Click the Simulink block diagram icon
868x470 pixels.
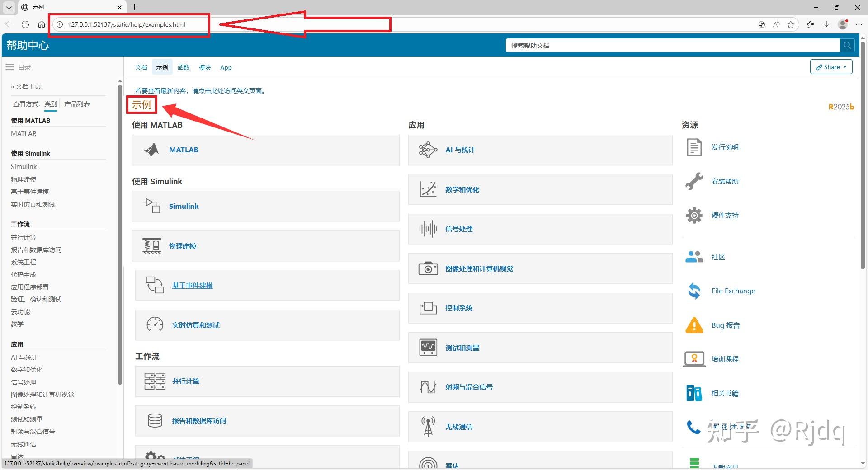tap(151, 206)
